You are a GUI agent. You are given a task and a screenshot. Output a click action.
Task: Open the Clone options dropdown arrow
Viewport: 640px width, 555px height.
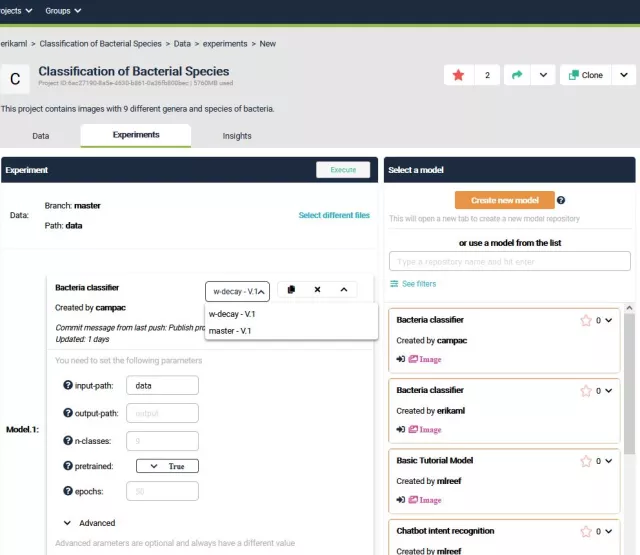click(x=622, y=75)
